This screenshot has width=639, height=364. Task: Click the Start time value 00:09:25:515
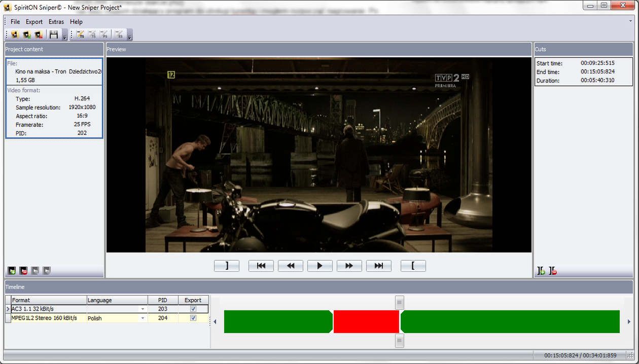click(597, 63)
